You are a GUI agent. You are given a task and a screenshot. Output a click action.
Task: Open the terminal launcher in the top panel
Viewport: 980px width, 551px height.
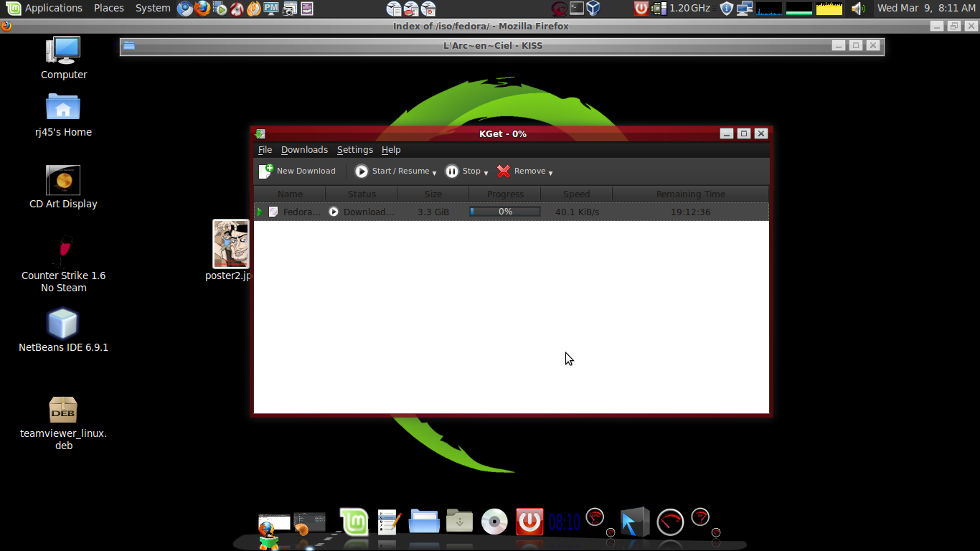coord(576,9)
